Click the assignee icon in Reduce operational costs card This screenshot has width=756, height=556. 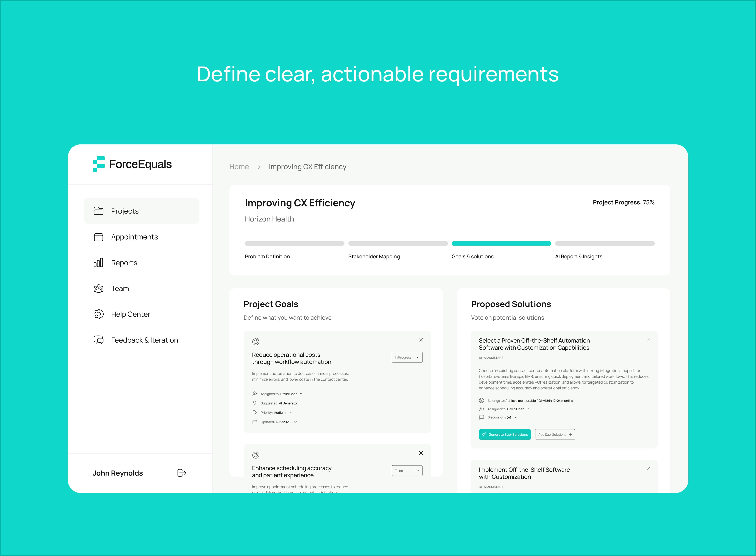(255, 394)
